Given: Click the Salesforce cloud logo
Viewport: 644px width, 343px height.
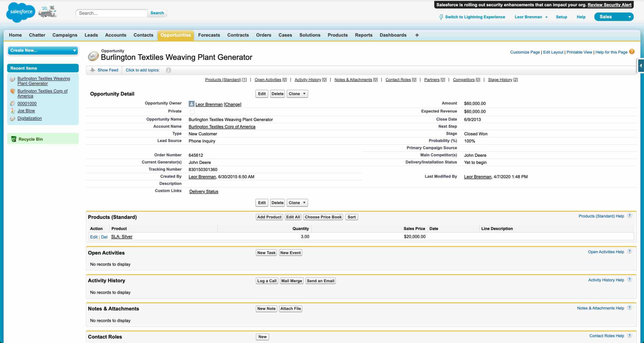Looking at the screenshot, I should (x=21, y=12).
